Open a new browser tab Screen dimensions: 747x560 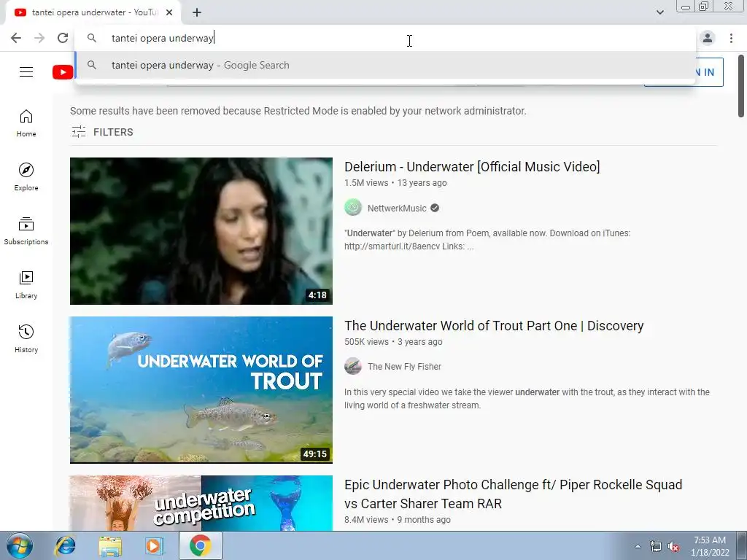[x=197, y=12]
